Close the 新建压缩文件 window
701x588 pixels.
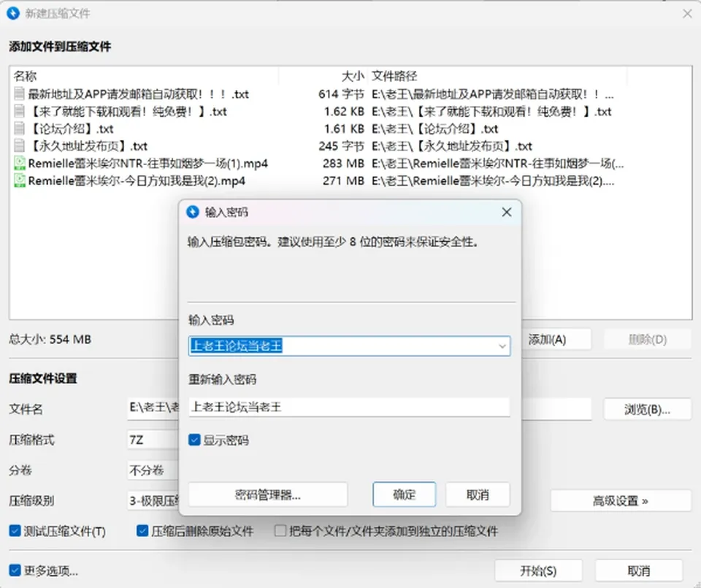687,14
